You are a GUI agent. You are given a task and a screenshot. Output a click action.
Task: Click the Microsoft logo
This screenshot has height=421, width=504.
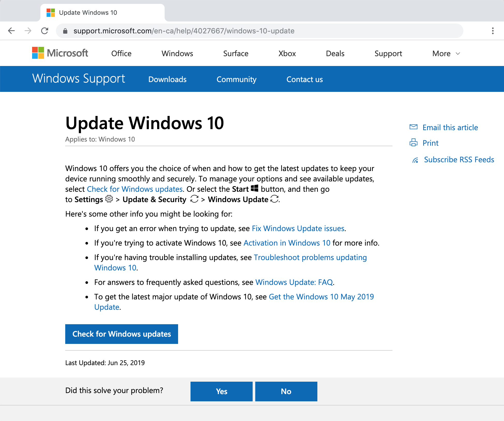(x=60, y=53)
